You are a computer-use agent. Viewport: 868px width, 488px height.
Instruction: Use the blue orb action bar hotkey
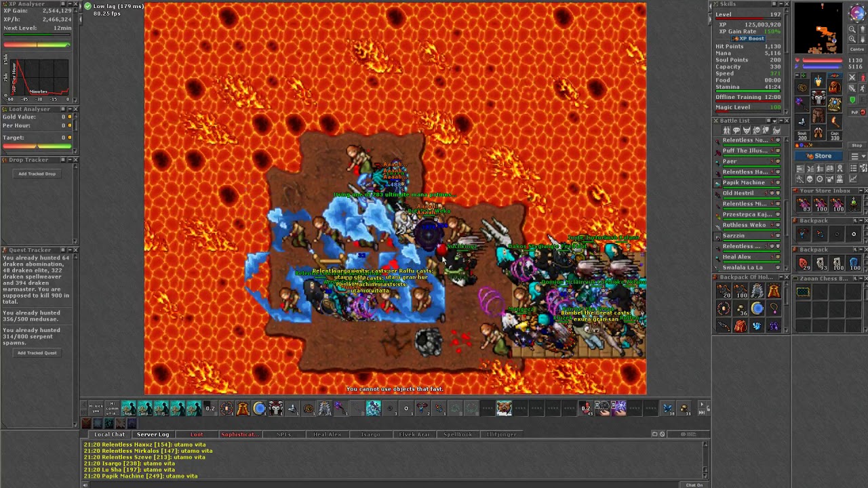click(x=259, y=408)
